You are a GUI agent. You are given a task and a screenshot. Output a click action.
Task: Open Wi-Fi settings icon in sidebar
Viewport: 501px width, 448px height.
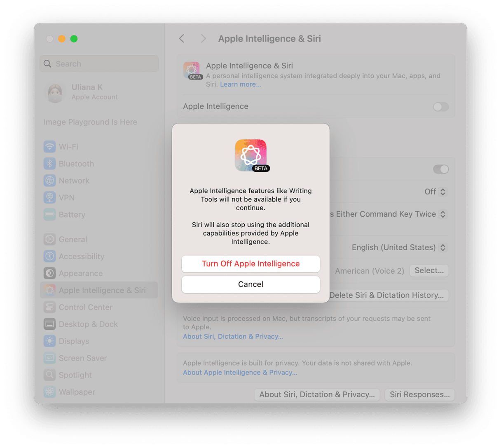click(x=50, y=147)
